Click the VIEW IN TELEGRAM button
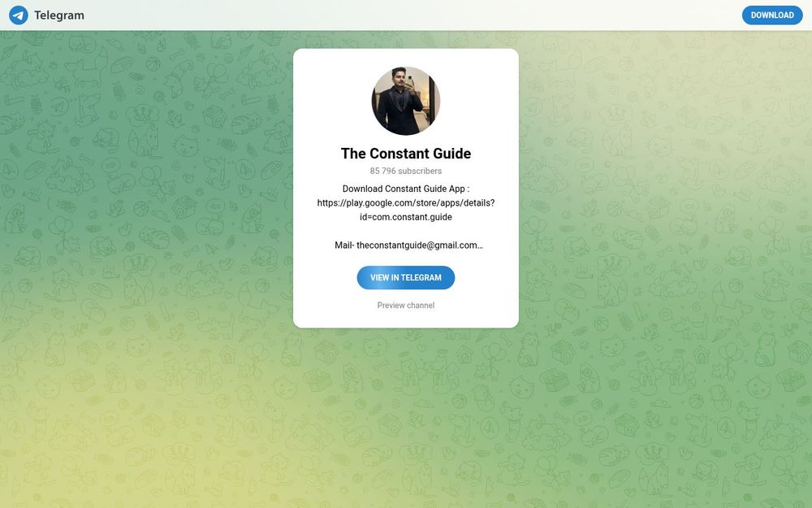The height and width of the screenshot is (508, 812). pyautogui.click(x=406, y=278)
